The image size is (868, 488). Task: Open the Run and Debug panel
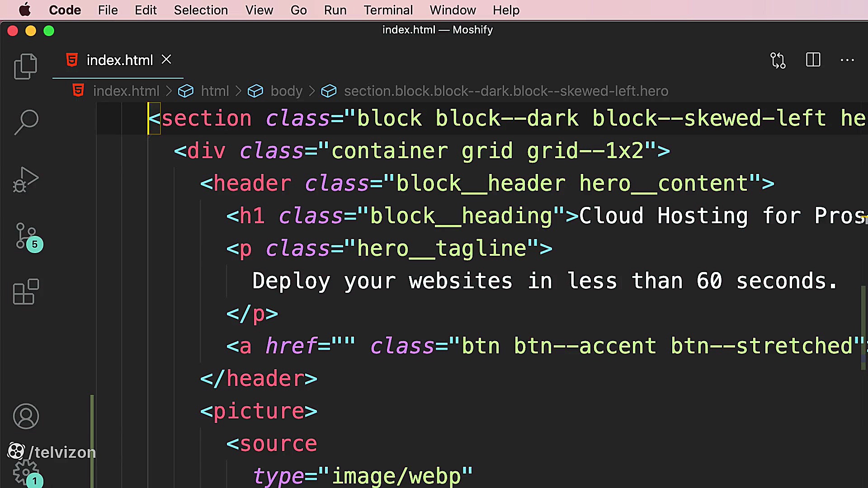(25, 179)
